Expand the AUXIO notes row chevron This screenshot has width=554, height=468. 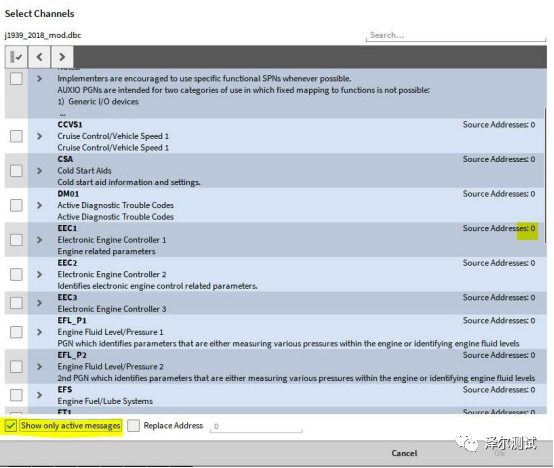pyautogui.click(x=39, y=78)
